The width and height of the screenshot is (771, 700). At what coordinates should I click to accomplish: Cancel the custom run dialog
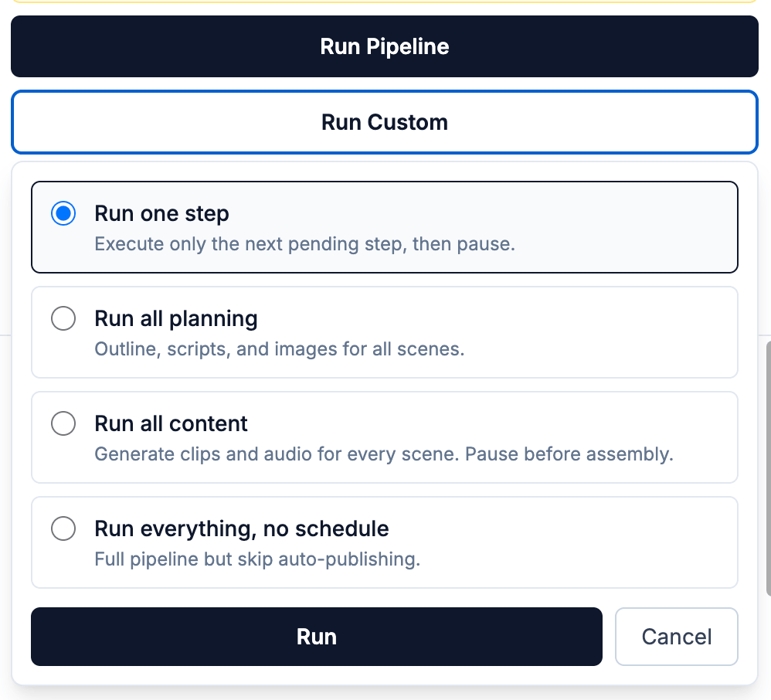(x=676, y=637)
